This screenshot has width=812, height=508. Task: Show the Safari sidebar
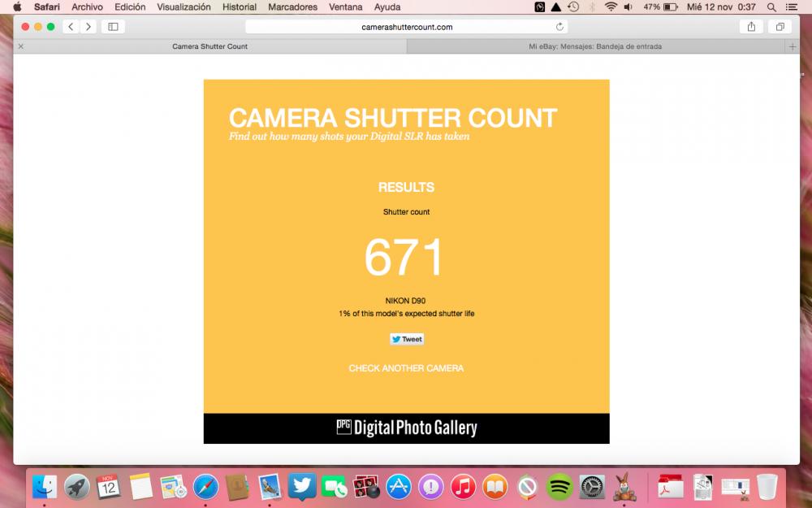coord(113,27)
